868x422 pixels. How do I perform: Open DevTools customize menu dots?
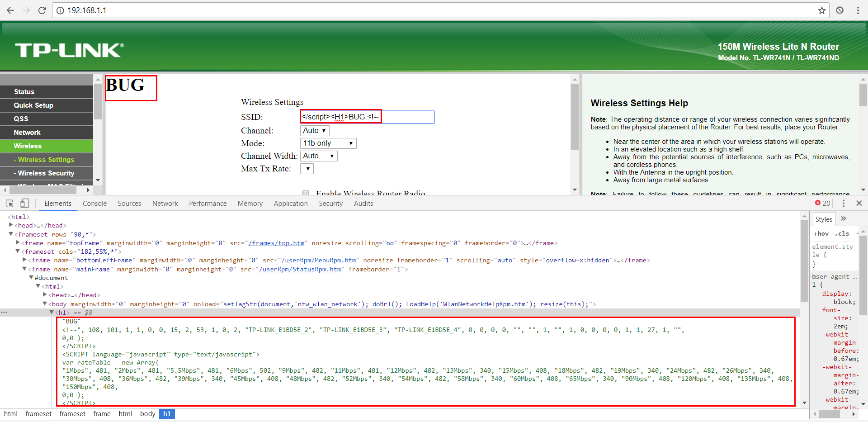pos(843,204)
